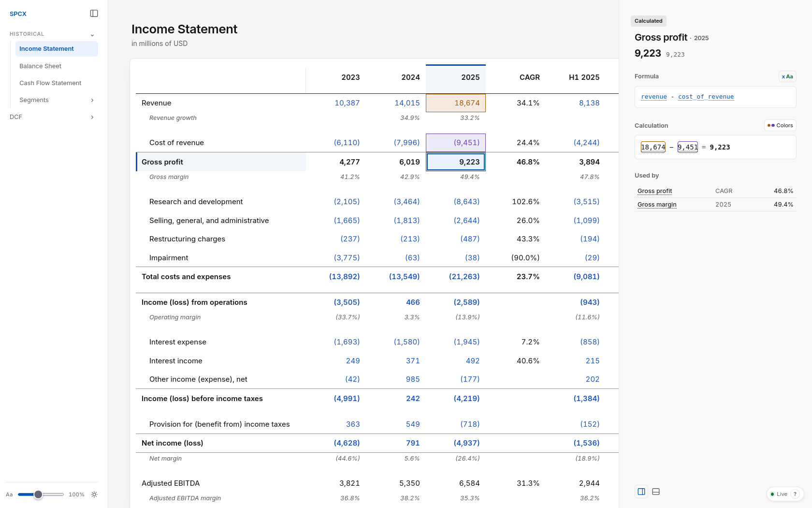The image size is (812, 508).
Task: Click the 9,451 value in Calculation
Action: [688, 147]
